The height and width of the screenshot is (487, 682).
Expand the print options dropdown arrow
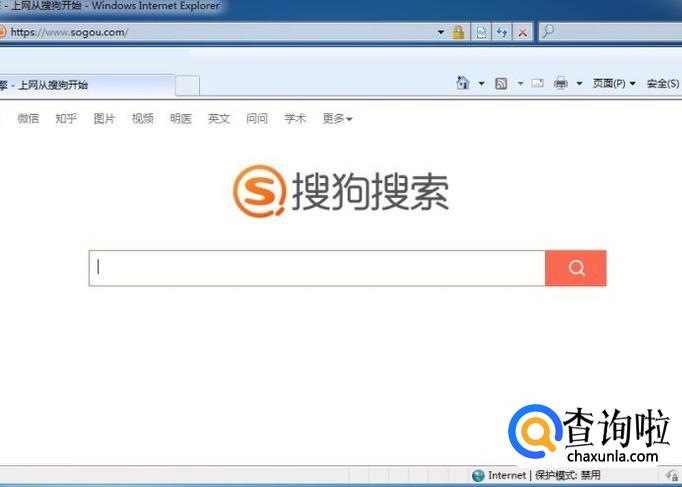[579, 83]
